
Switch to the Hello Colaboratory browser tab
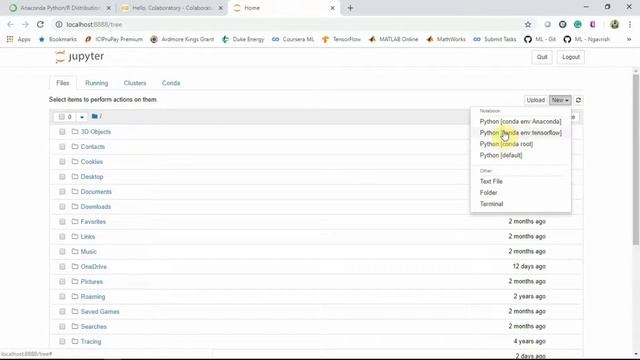171,8
